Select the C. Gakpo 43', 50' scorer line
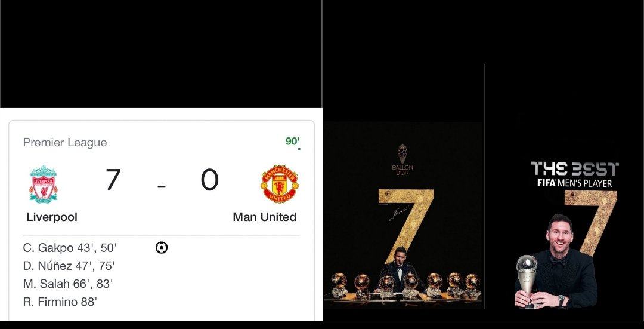This screenshot has height=329, width=644. point(70,248)
